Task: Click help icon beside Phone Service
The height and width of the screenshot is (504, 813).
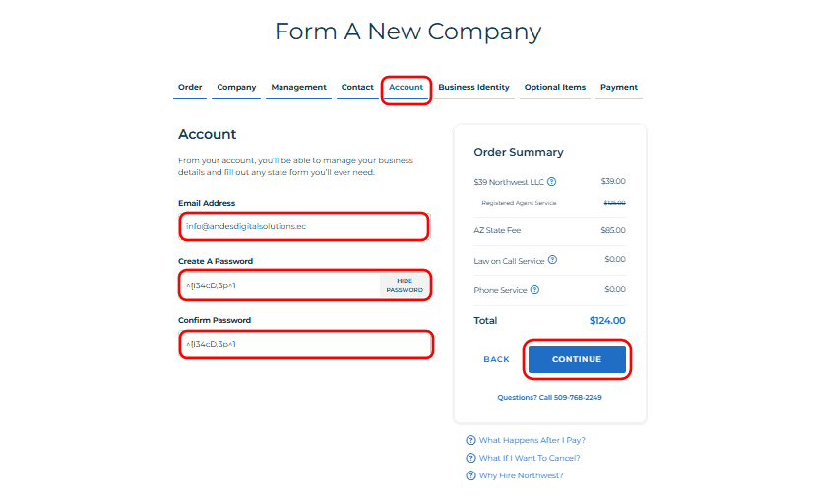Action: (x=534, y=290)
